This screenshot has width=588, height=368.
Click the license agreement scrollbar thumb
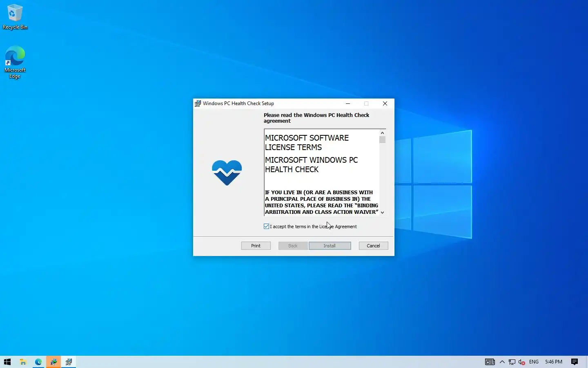pyautogui.click(x=382, y=139)
